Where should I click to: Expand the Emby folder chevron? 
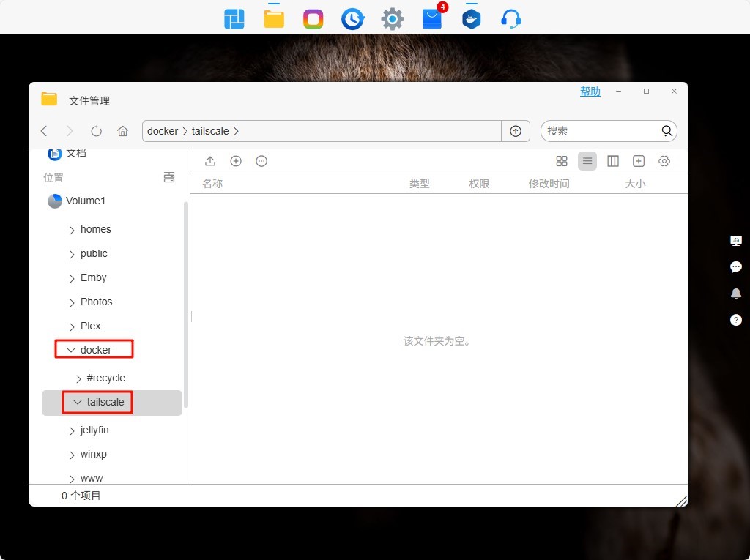click(x=72, y=279)
